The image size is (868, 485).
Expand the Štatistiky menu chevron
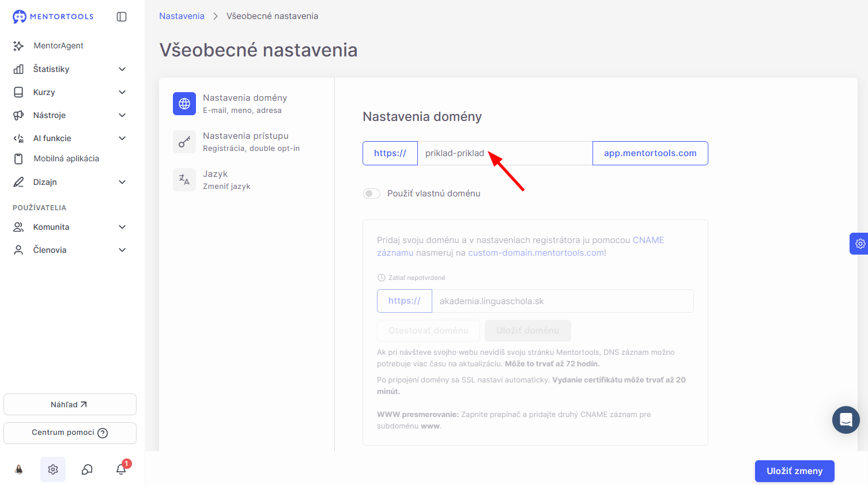[x=122, y=69]
